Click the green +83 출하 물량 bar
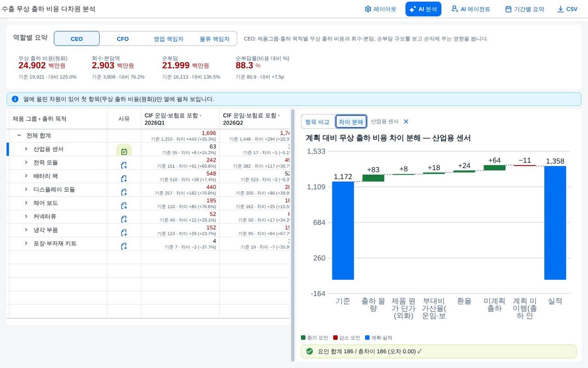This screenshot has width=588, height=368. coord(373,178)
